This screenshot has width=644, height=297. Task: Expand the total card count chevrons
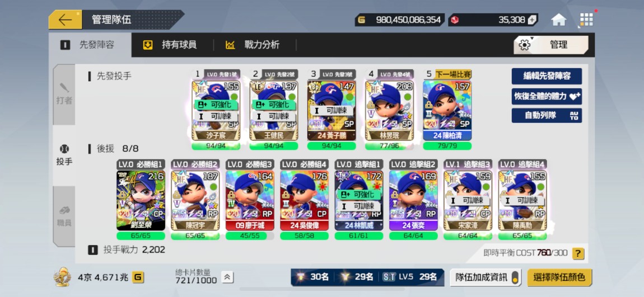[x=227, y=277]
